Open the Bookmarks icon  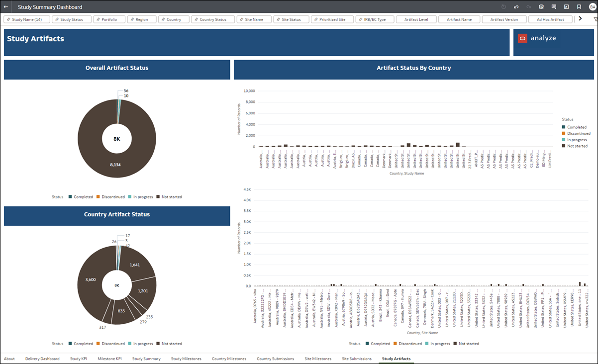[x=579, y=7]
